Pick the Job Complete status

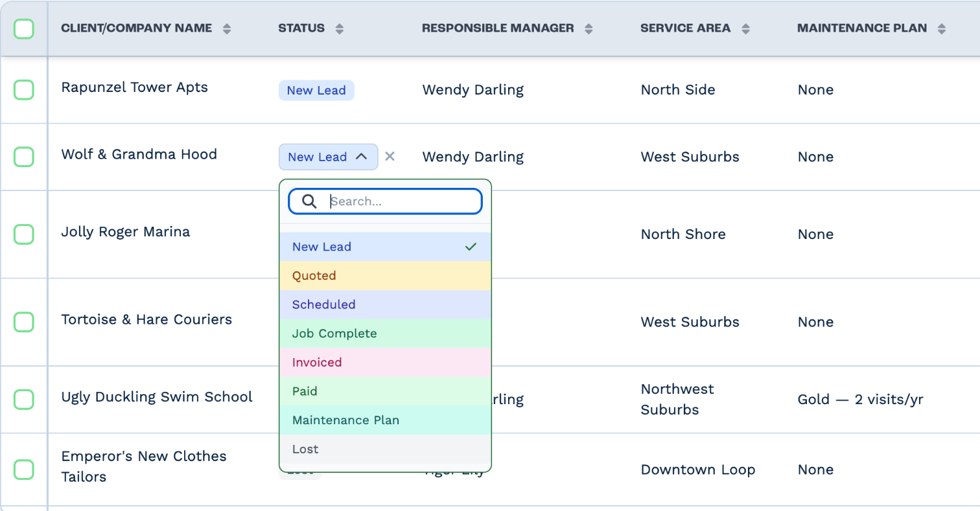click(x=385, y=334)
